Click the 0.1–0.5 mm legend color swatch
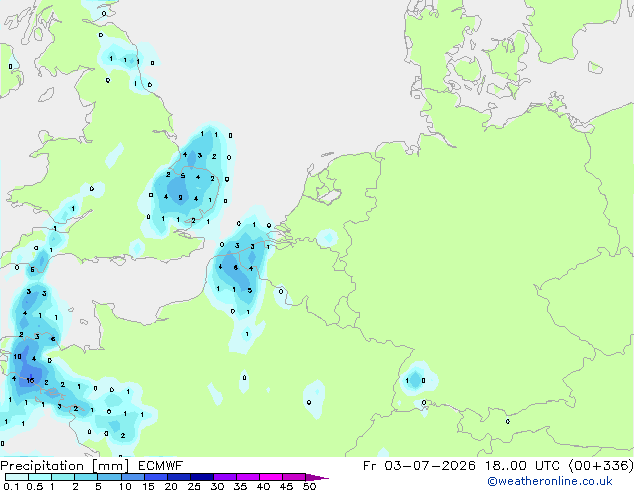 pos(17,477)
